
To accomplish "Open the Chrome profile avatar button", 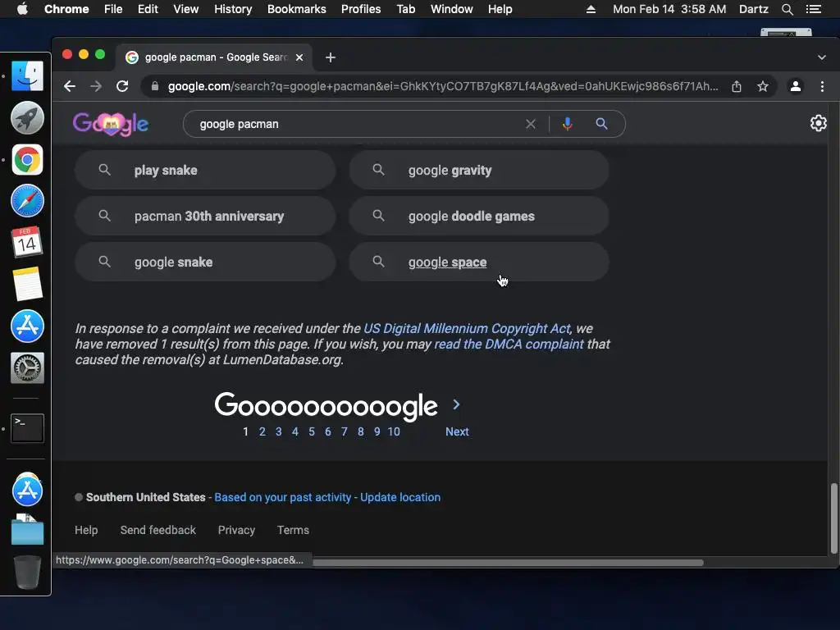I will coord(796,86).
